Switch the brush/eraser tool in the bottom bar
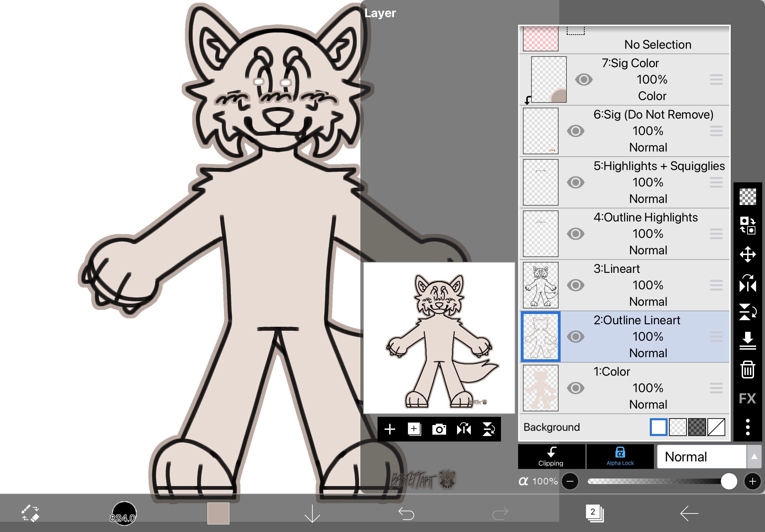Screen dimensions: 765x532 pyautogui.click(x=30, y=513)
